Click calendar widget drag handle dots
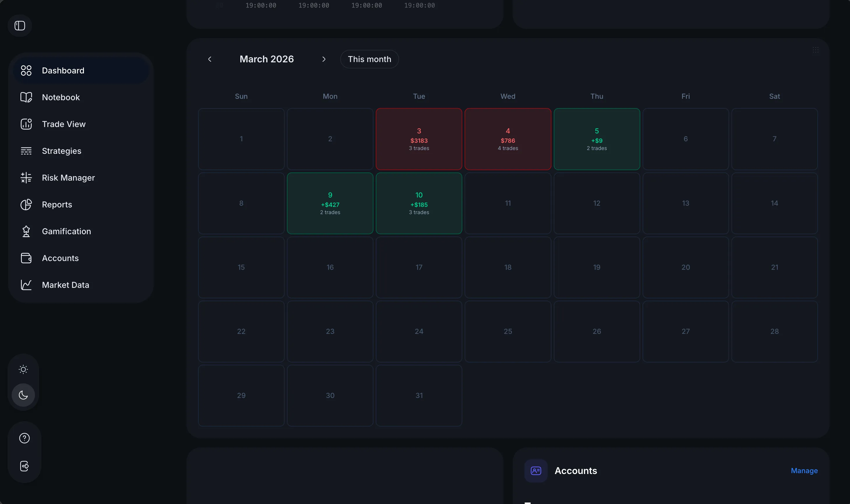Viewport: 850px width, 504px height. [815, 50]
